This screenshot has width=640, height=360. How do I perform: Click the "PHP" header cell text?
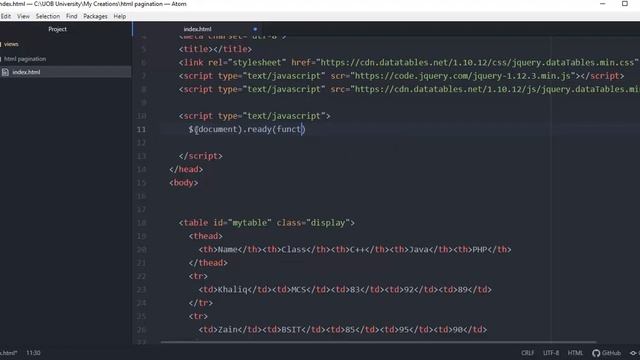[480, 249]
